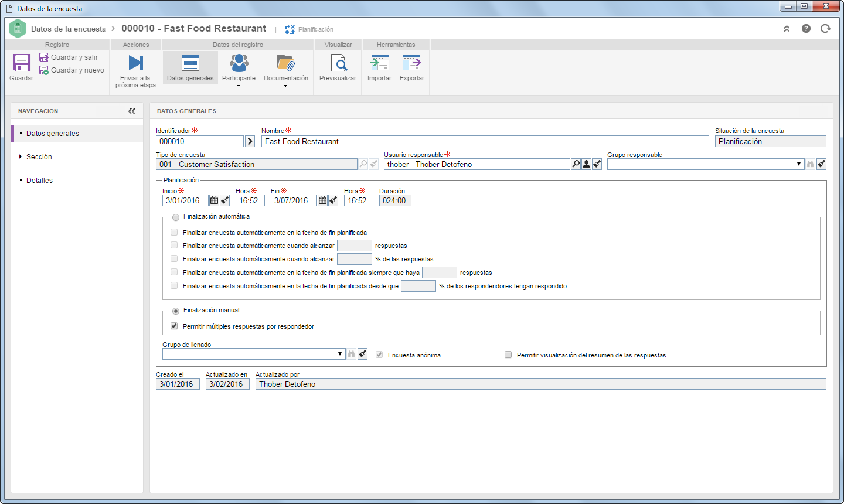844x504 pixels.
Task: Click the help question mark icon
Action: point(806,29)
